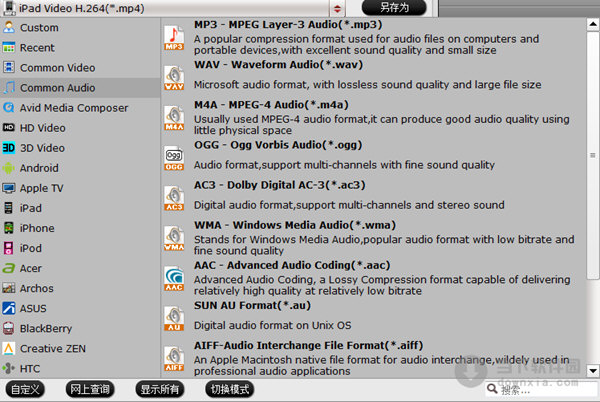Screen dimensions: 600x402
Task: Click the ASUS logo icon
Action: (x=8, y=308)
